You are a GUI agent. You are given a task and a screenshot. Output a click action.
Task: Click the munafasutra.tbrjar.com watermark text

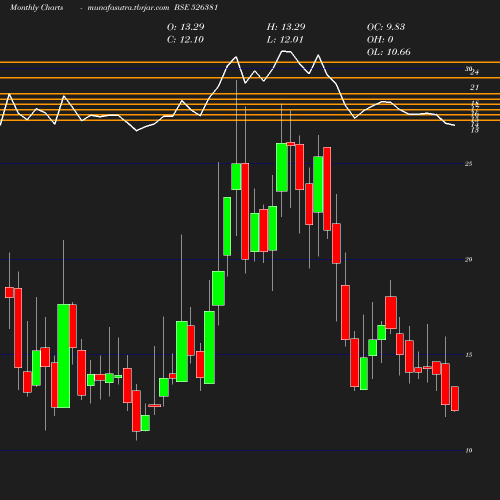point(128,7)
